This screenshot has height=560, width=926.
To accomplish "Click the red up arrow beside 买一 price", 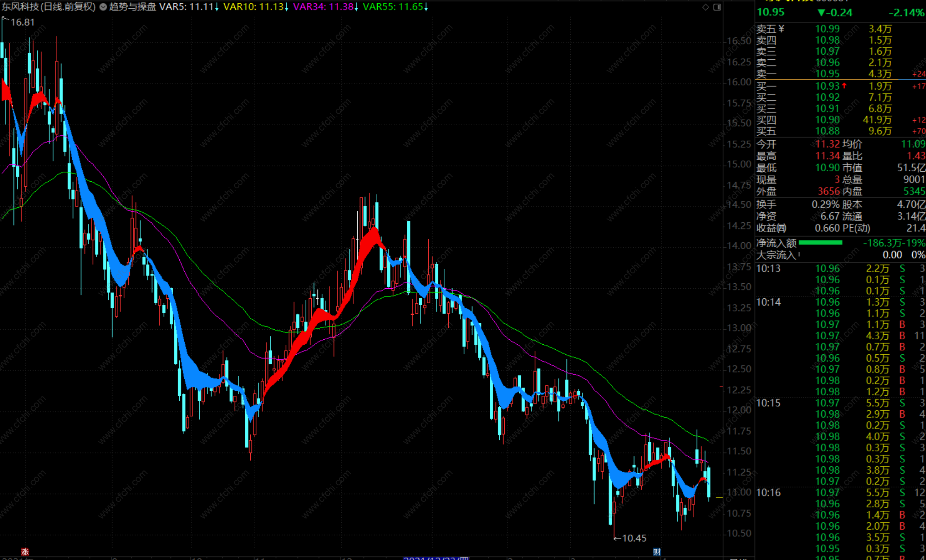I will tap(844, 85).
